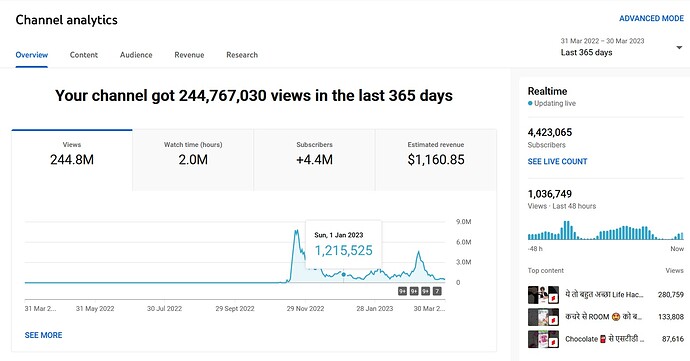Click the 7 video marker badge

437,291
